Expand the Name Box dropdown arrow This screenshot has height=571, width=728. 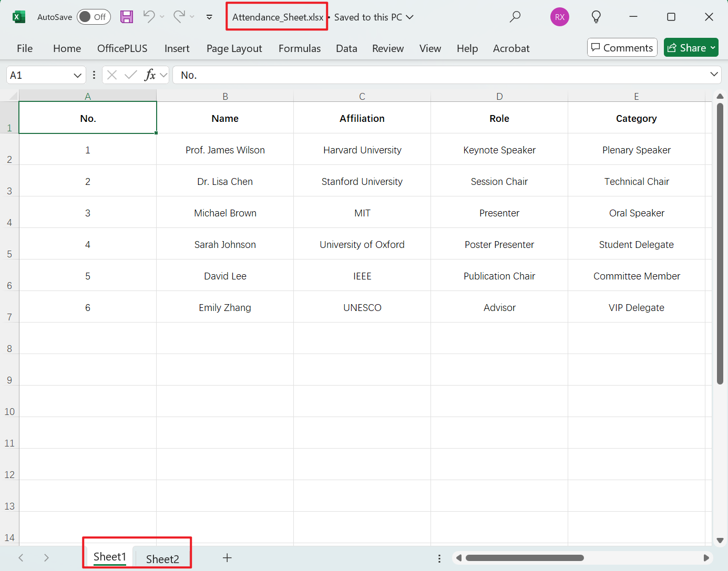pyautogui.click(x=77, y=75)
